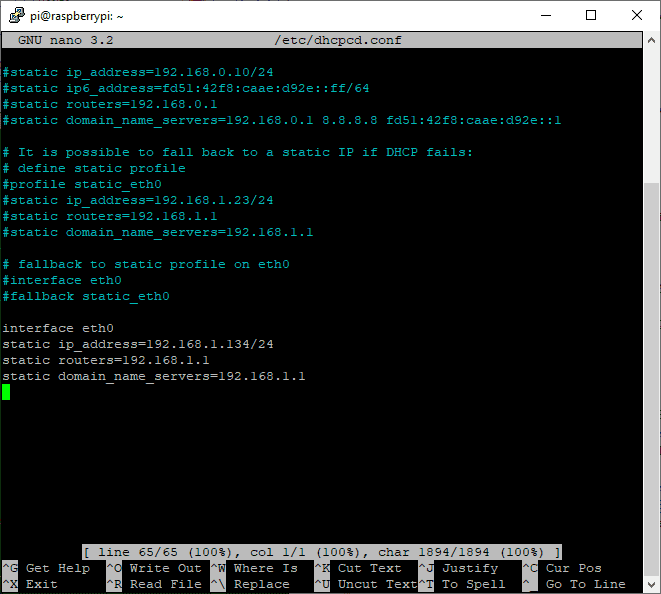This screenshot has width=661, height=594.
Task: Click uncommented 'static domain_name_servers=192.168.1.1' line
Action: click(154, 376)
